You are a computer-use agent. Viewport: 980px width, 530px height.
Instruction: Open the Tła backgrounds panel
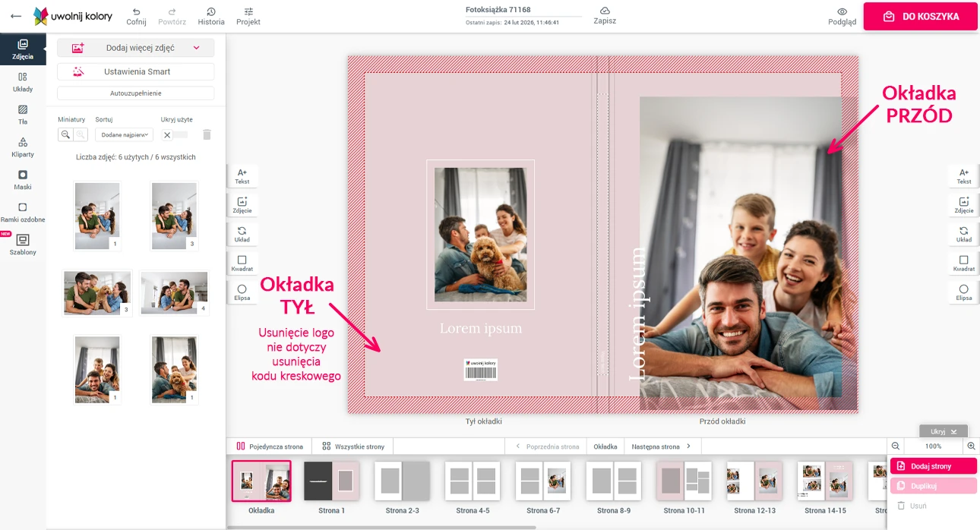coord(23,115)
